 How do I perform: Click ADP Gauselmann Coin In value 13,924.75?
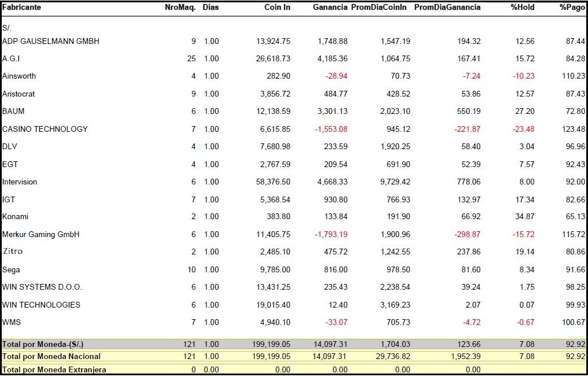point(273,41)
